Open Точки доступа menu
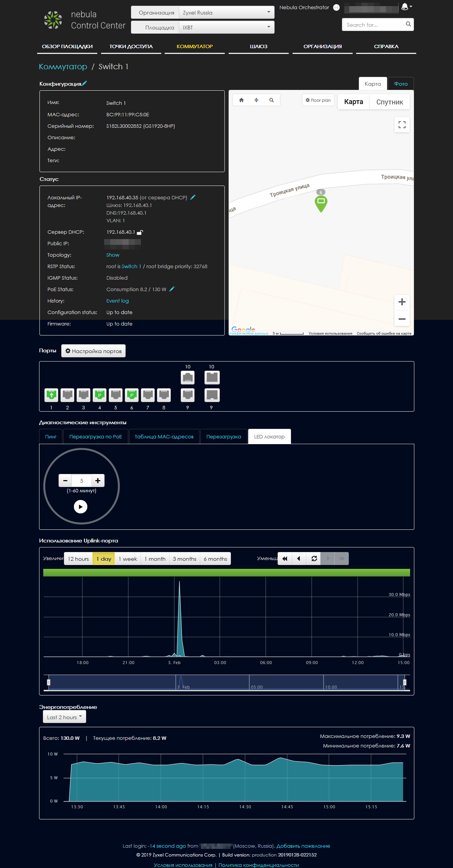Viewport: 453px width, 868px height. (131, 47)
